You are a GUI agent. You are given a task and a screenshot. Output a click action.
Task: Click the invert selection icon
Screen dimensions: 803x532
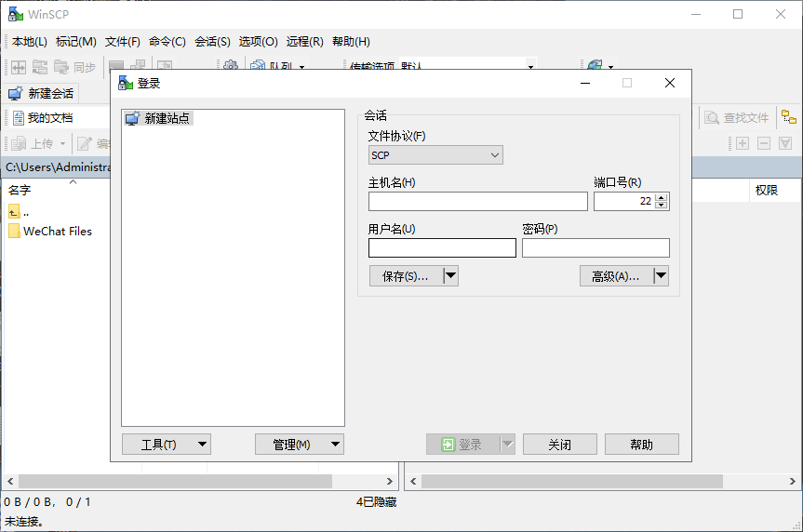(x=785, y=143)
